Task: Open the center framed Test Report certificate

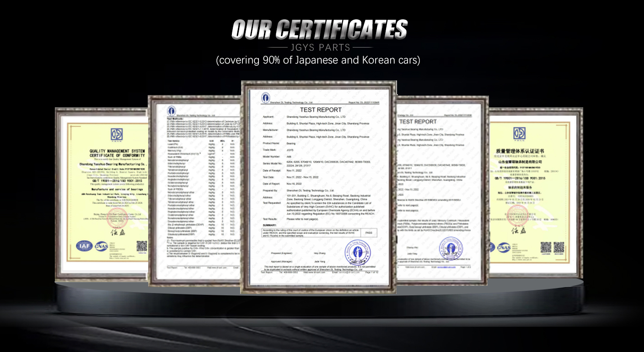Action: click(x=318, y=187)
